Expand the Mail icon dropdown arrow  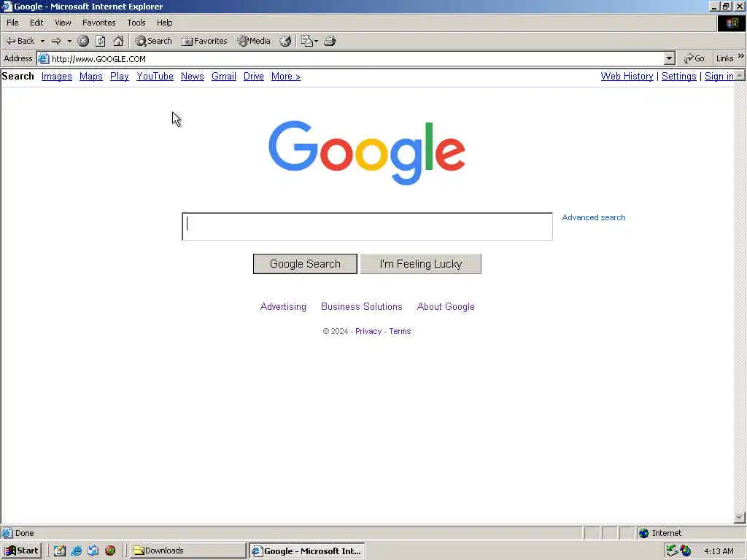coord(316,42)
